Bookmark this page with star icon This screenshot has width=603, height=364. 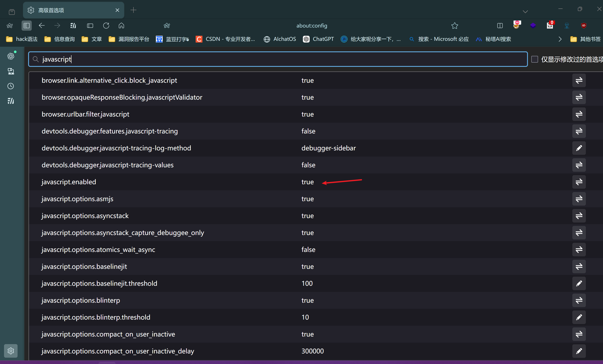click(x=455, y=25)
